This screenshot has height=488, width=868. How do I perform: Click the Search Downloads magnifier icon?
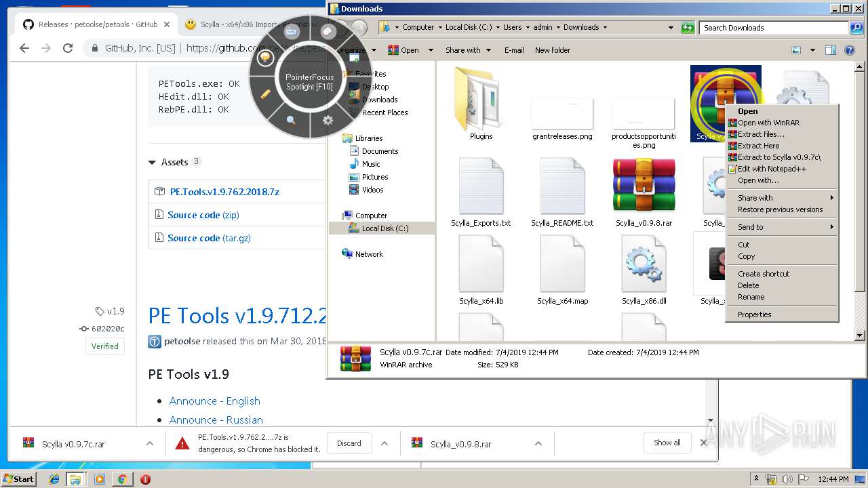point(856,28)
